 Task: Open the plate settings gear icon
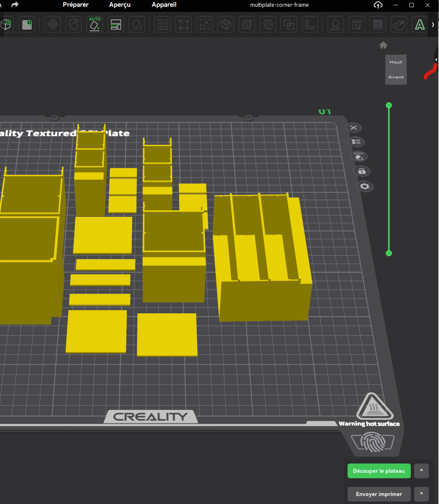364,186
